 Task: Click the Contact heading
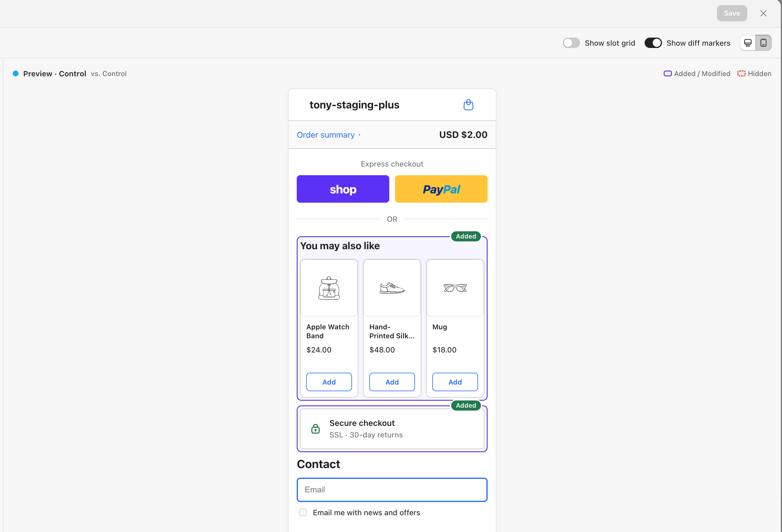coord(318,464)
